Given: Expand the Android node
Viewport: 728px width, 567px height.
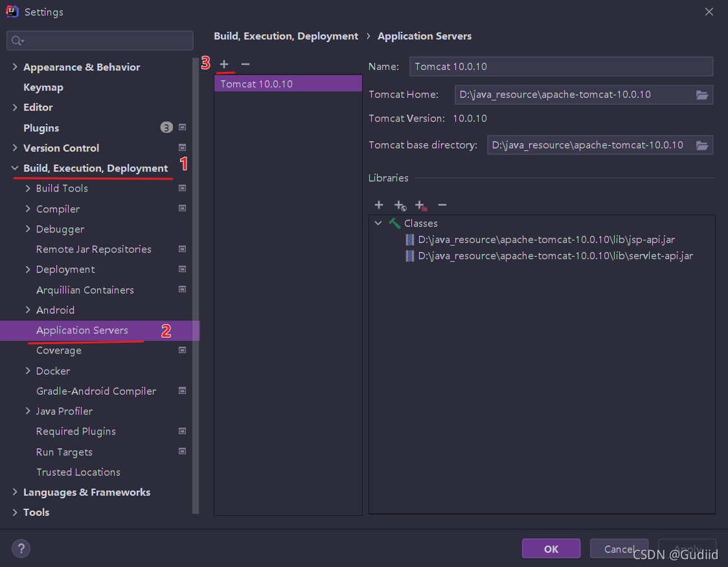Looking at the screenshot, I should coord(28,310).
